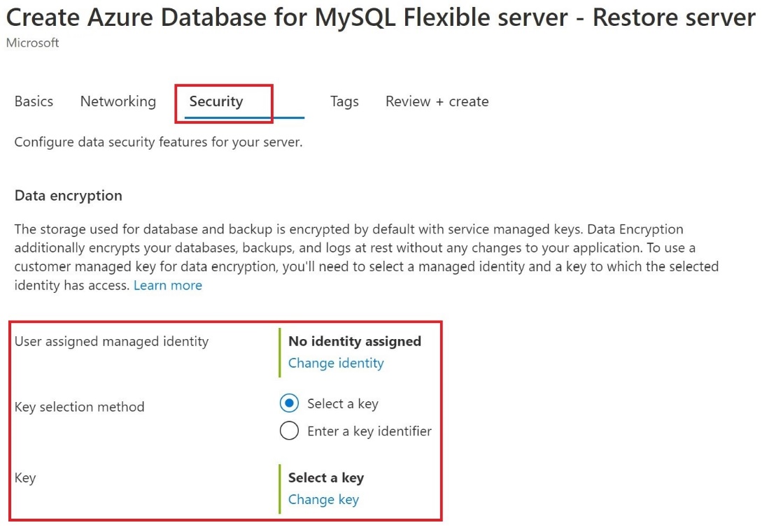This screenshot has height=532, width=769.
Task: Return to the Basics configuration tab
Action: [x=33, y=101]
